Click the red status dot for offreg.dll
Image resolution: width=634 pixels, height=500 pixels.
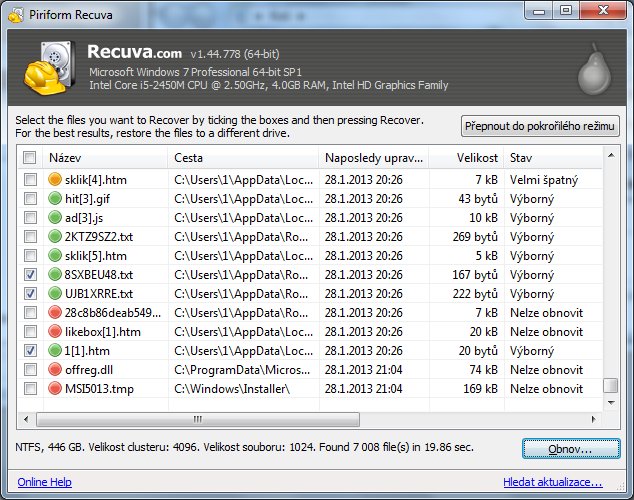click(x=55, y=369)
